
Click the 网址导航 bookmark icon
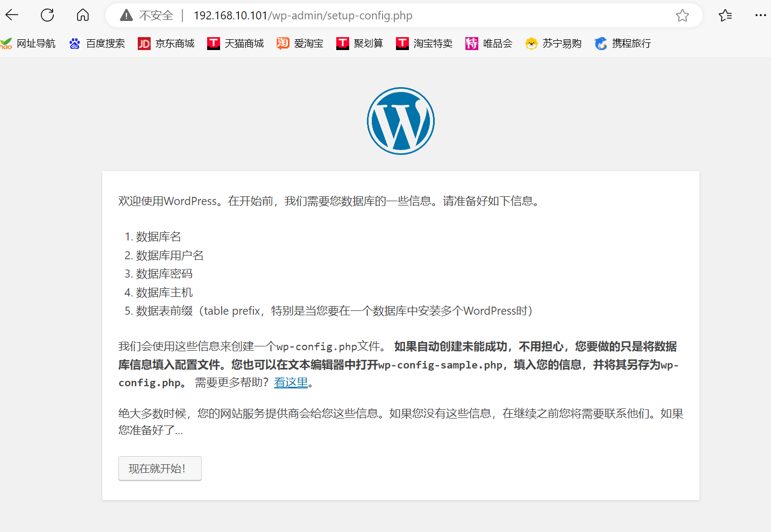(x=6, y=44)
